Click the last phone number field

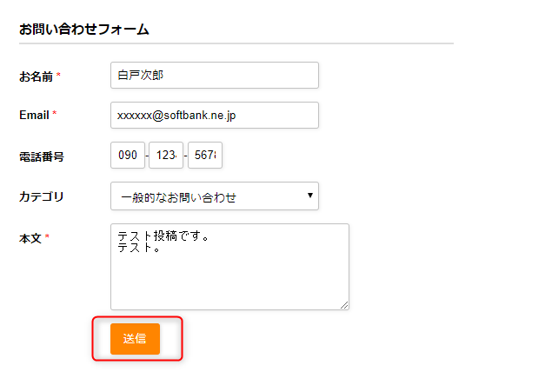[x=205, y=156]
